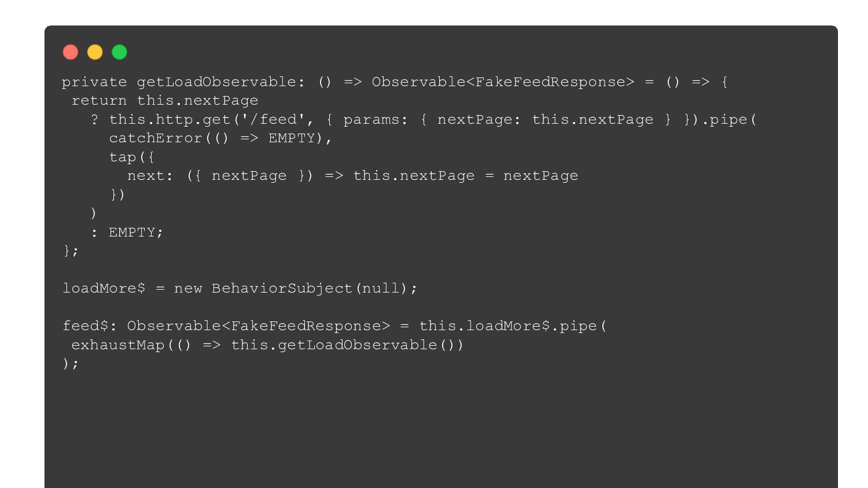This screenshot has height=488, width=868.
Task: Click '.pipe(' after this.loadMore$
Action: pyautogui.click(x=579, y=326)
